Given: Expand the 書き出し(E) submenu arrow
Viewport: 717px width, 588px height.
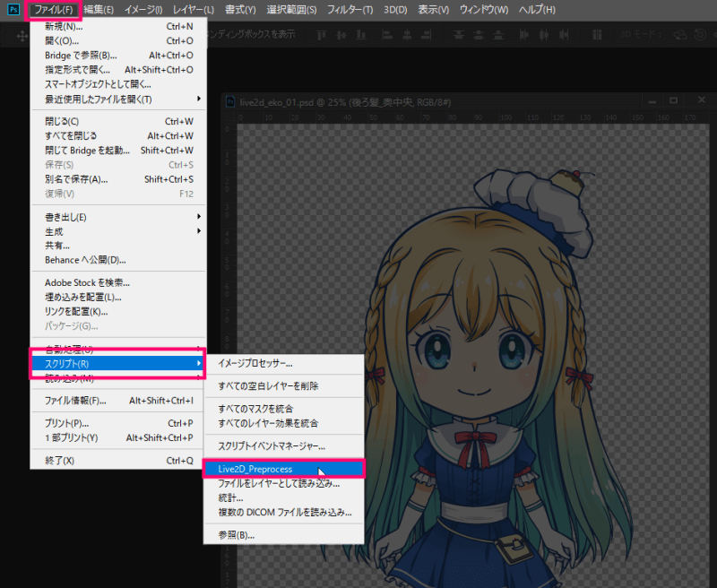Looking at the screenshot, I should pyautogui.click(x=198, y=216).
